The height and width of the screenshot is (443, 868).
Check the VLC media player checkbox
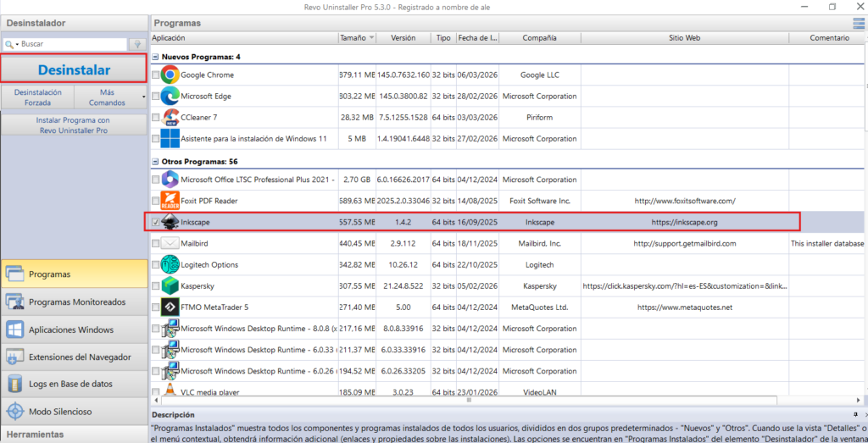[x=156, y=391]
